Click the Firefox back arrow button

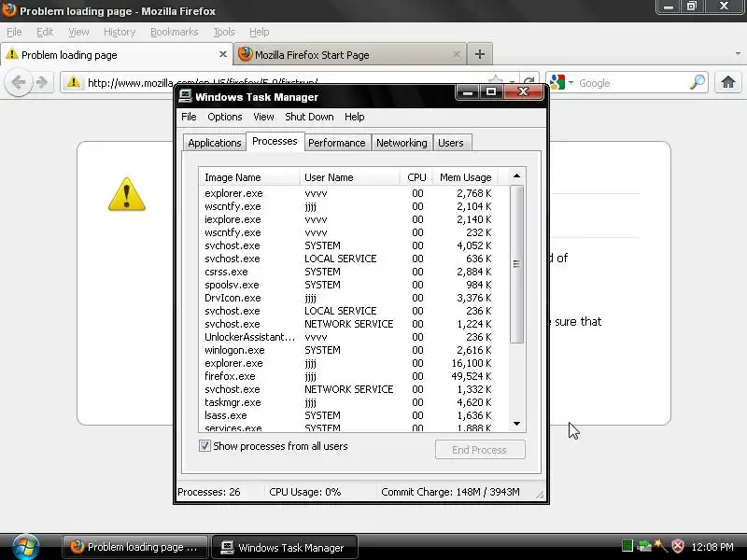(19, 82)
